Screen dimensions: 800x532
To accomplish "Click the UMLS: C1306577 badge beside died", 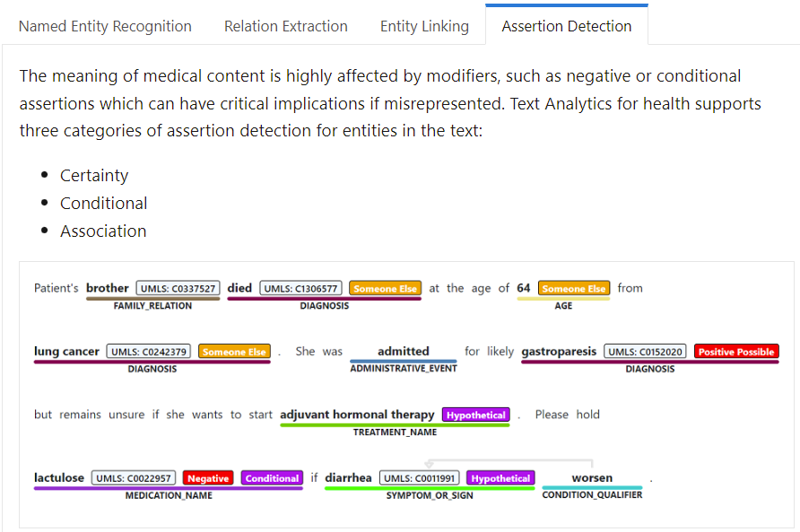I will click(x=300, y=288).
